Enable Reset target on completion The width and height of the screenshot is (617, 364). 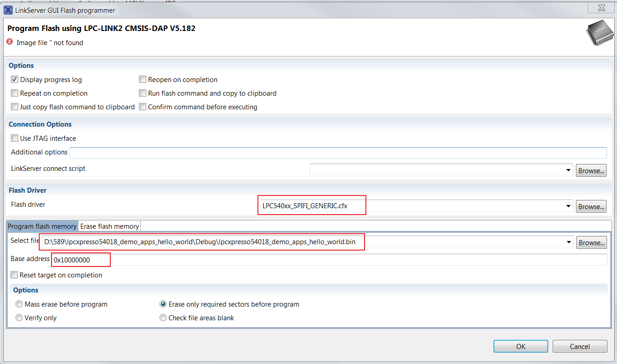(15, 275)
